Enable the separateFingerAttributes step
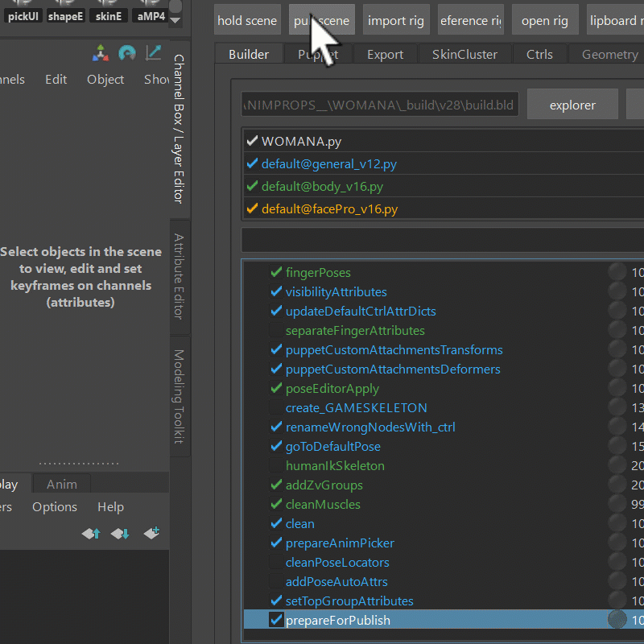 click(276, 330)
